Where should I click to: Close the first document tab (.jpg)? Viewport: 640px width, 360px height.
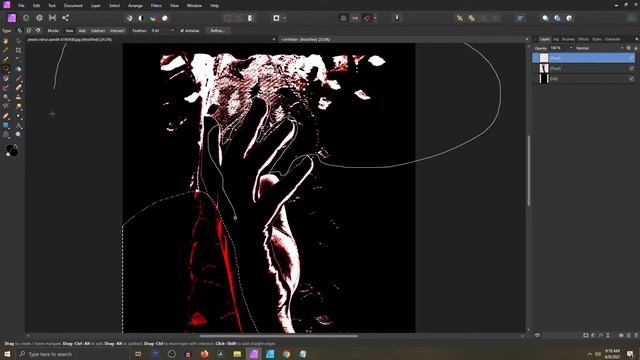point(274,40)
